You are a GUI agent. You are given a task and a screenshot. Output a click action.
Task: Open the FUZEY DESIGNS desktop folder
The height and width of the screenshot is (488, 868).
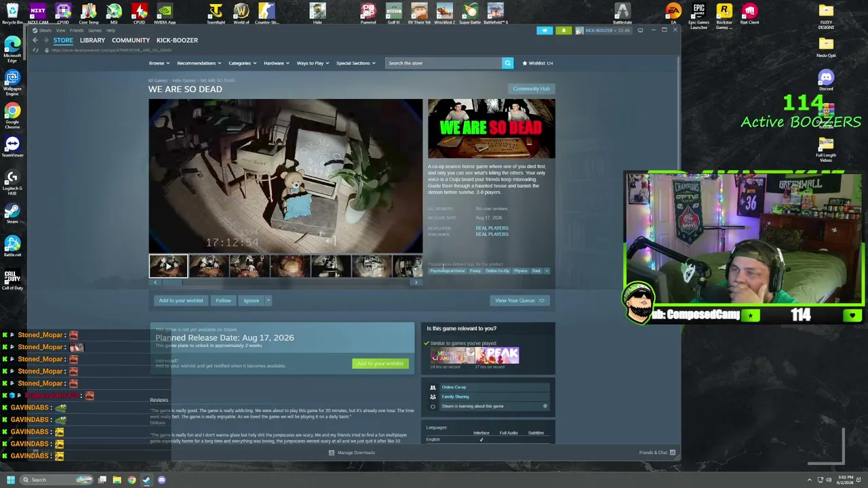point(825,16)
